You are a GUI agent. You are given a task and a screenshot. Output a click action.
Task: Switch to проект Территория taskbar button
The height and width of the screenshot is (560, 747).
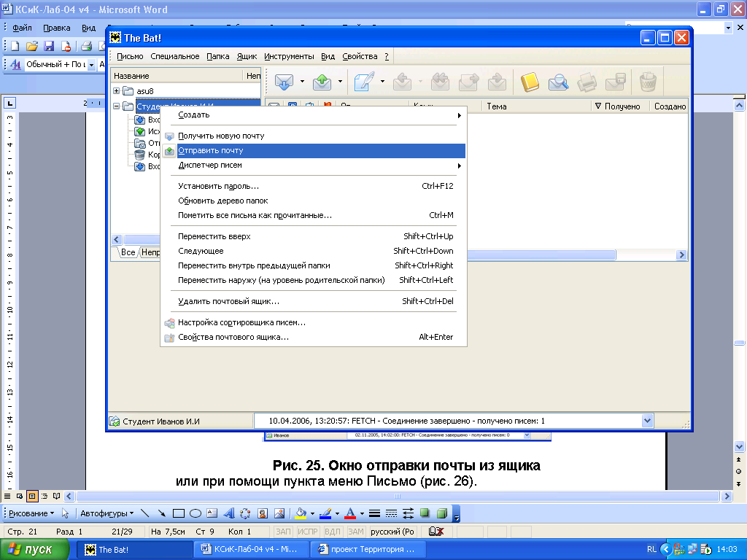(368, 550)
